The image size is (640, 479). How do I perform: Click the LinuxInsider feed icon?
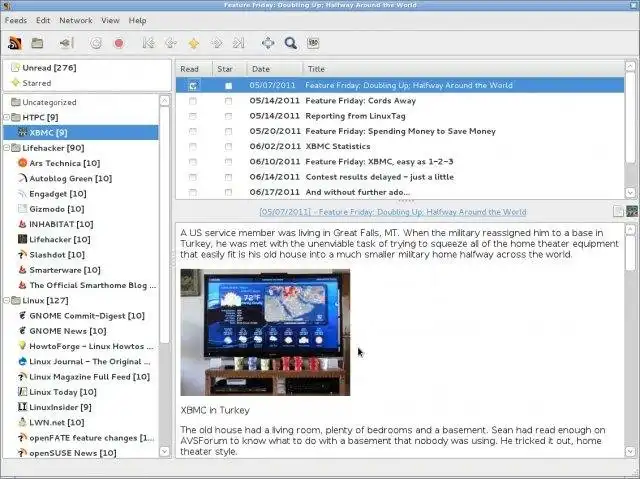click(22, 407)
